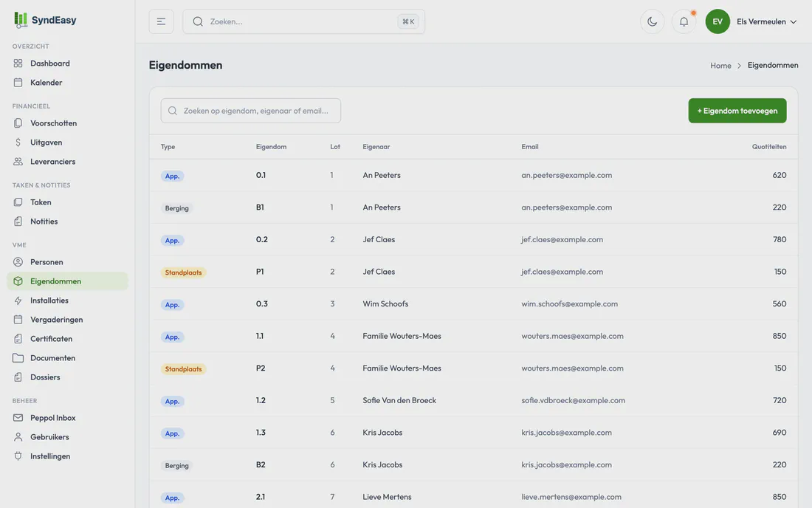The width and height of the screenshot is (812, 508).
Task: Click the Certificaten icon
Action: [x=18, y=339]
